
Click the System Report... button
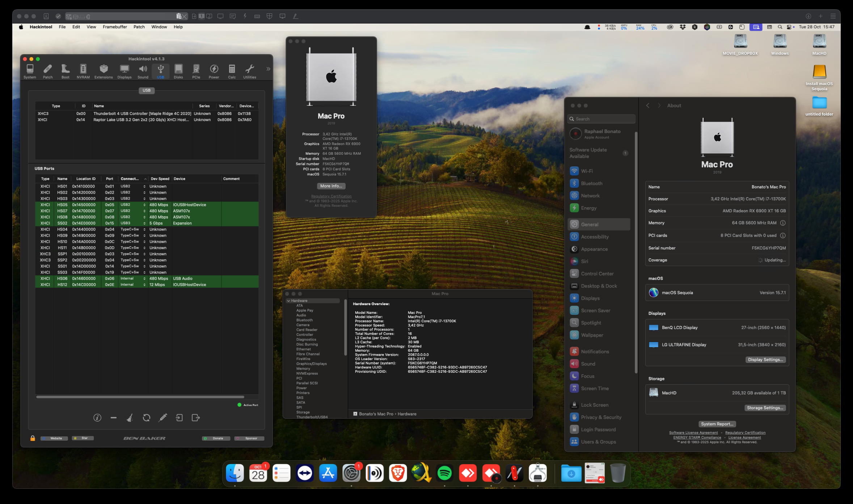pyautogui.click(x=717, y=424)
